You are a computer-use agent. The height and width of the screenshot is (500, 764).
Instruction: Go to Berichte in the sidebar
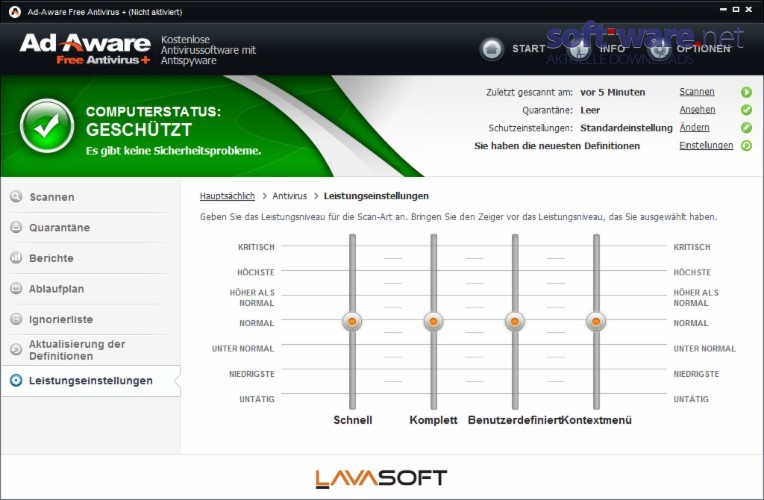91,258
